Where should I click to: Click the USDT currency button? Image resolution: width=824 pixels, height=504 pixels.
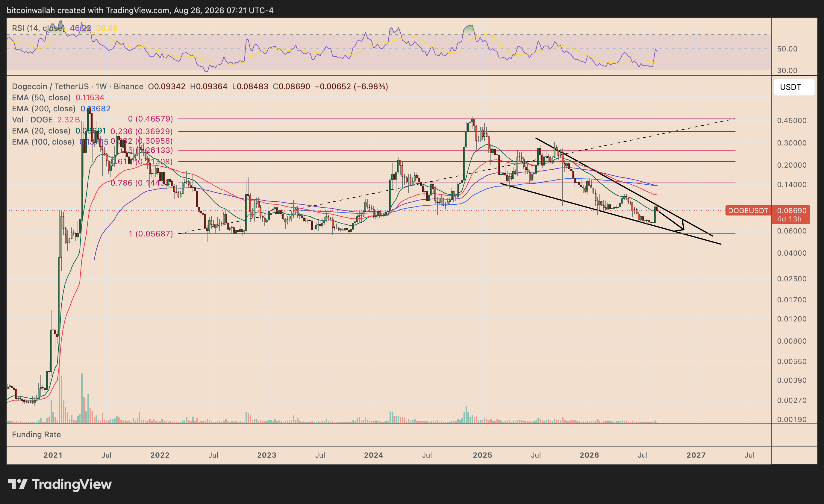(794, 87)
